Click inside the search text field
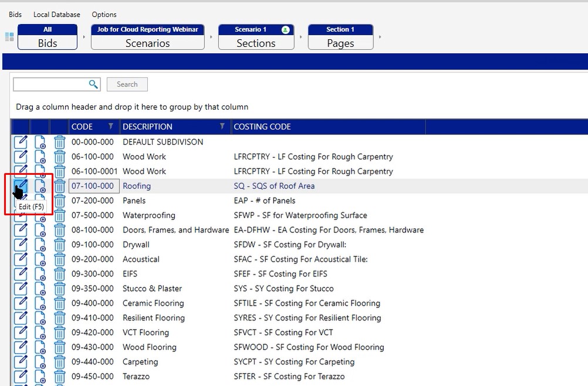The image size is (588, 386). (50, 84)
